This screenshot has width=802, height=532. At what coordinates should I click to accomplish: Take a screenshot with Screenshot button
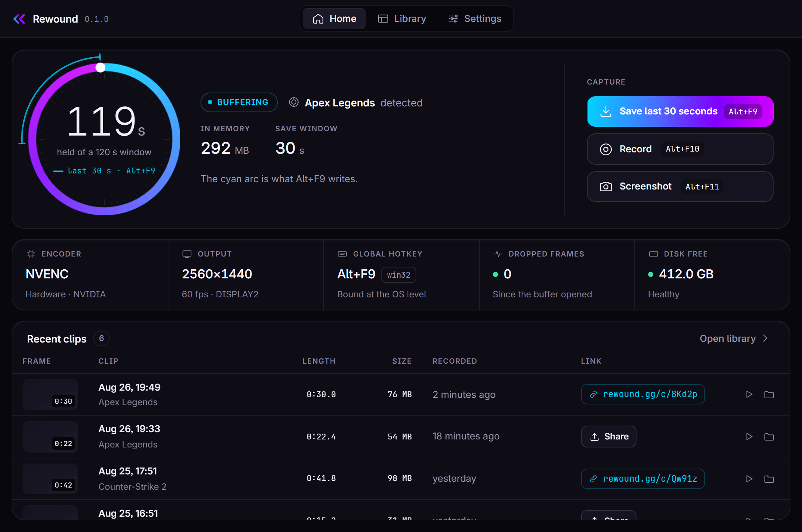[680, 187]
